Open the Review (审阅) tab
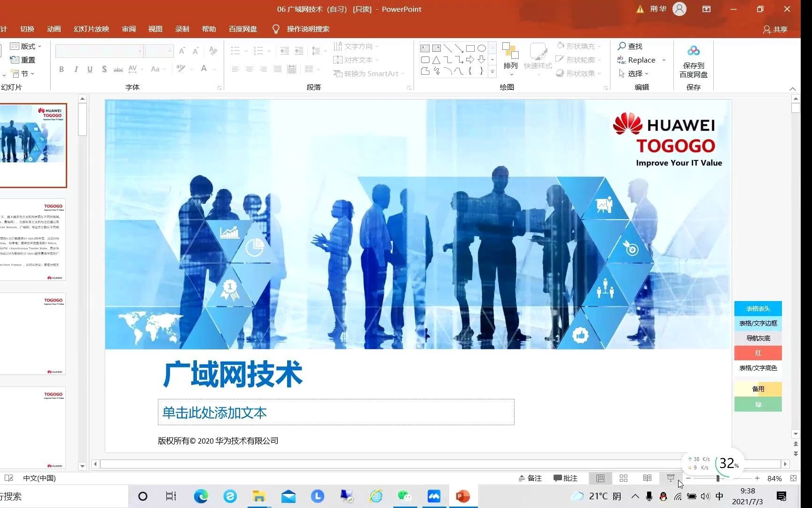The image size is (812, 508). tap(129, 29)
